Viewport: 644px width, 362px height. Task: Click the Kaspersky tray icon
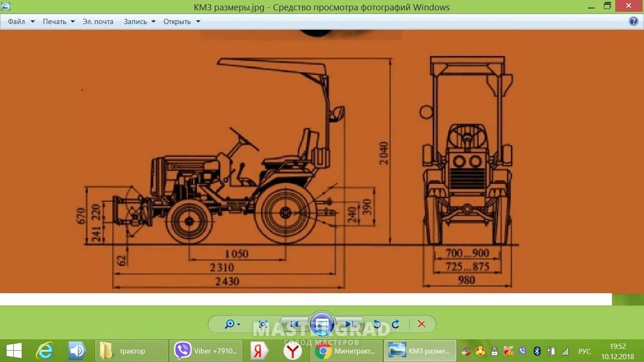(508, 351)
